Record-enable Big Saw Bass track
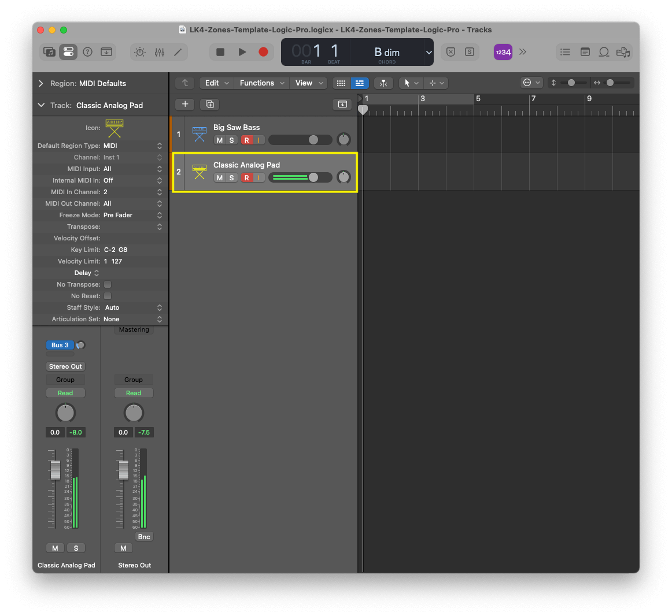 pos(247,140)
